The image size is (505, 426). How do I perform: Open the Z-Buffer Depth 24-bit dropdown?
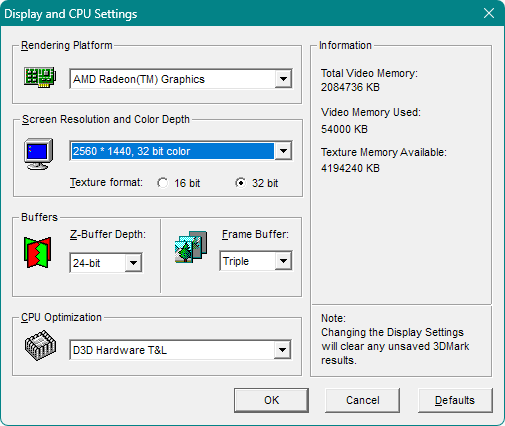pos(133,263)
